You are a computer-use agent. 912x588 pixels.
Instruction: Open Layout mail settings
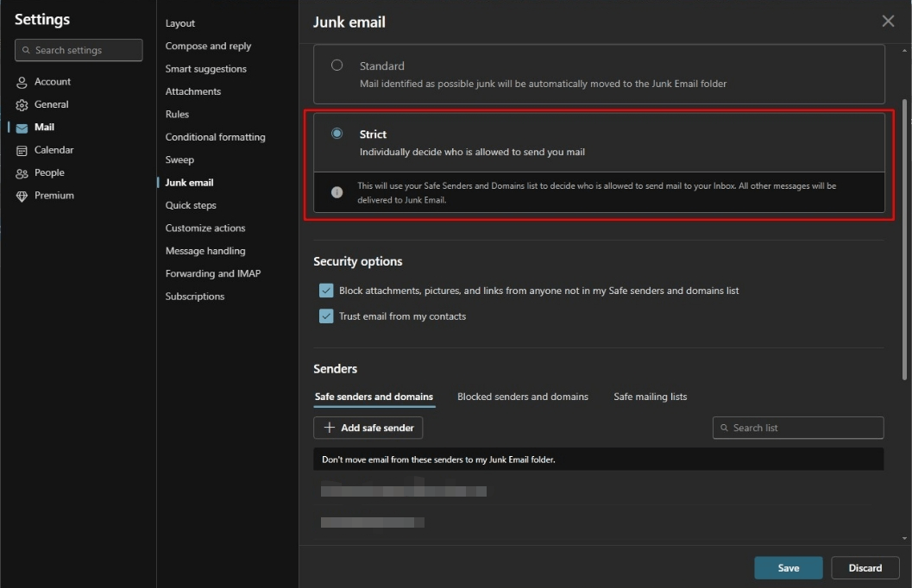point(179,23)
